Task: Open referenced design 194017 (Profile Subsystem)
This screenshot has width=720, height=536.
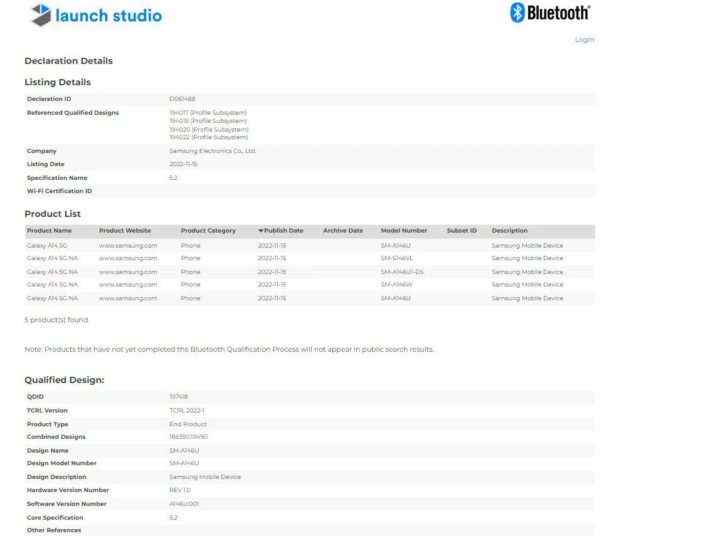Action: [208, 112]
